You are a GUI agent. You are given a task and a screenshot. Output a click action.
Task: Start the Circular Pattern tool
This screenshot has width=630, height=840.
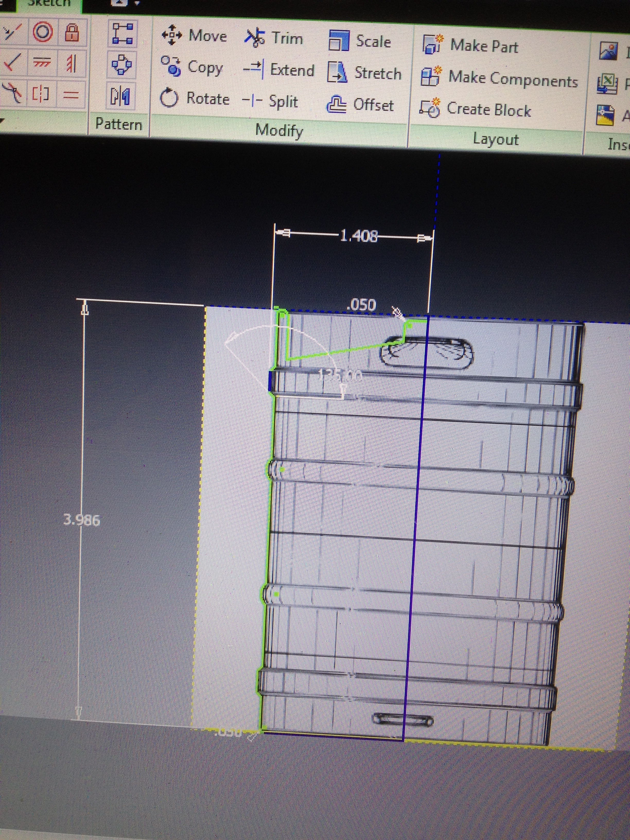point(121,65)
